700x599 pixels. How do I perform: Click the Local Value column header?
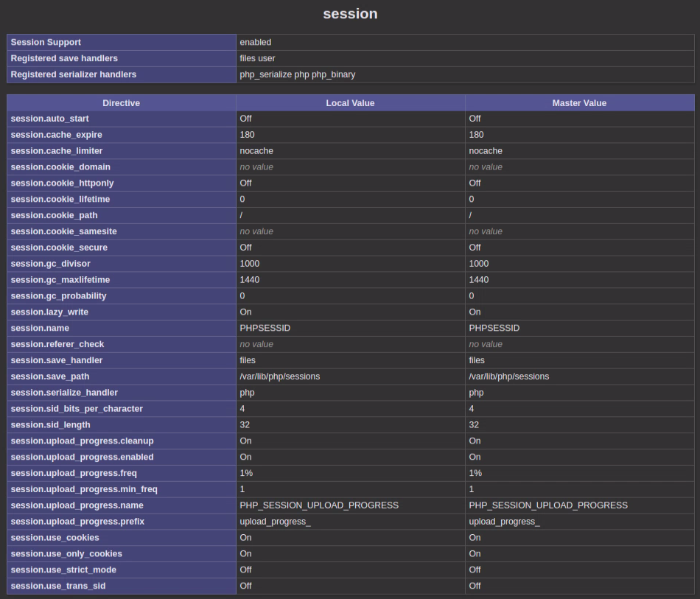click(x=350, y=103)
